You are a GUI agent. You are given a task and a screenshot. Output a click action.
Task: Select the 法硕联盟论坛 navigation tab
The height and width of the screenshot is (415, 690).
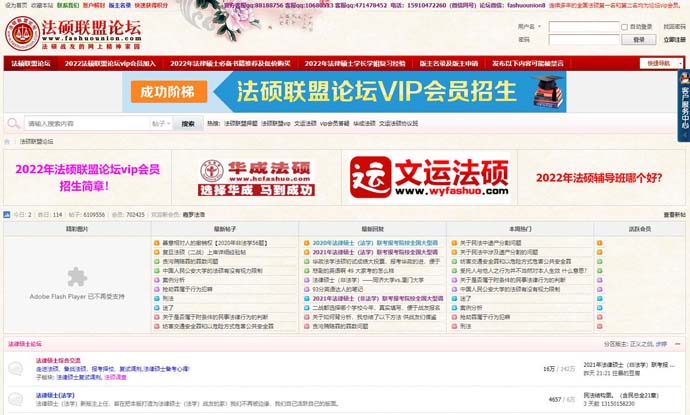click(31, 63)
